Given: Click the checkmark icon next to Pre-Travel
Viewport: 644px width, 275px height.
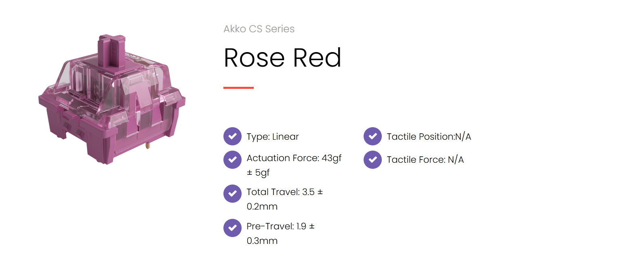Looking at the screenshot, I should [x=232, y=228].
